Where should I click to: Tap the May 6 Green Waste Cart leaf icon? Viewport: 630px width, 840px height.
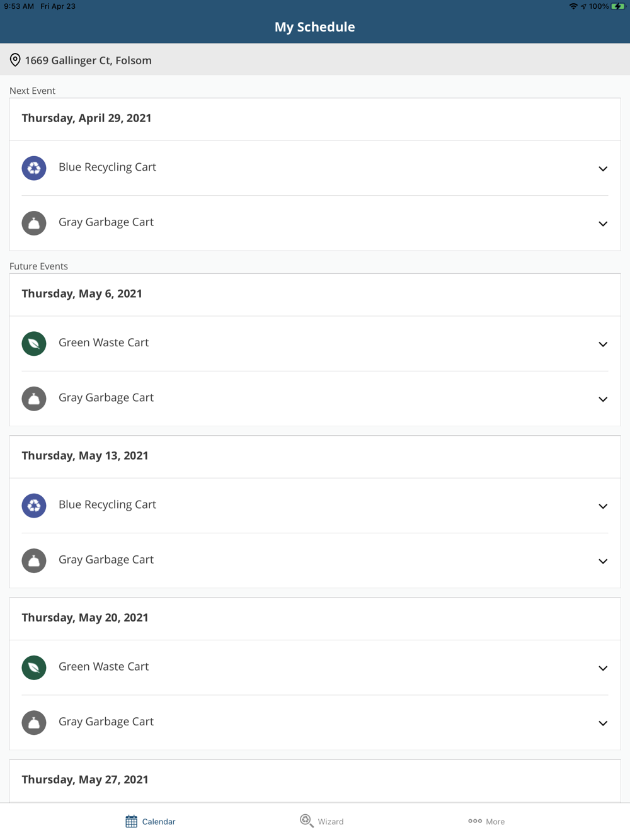tap(34, 344)
